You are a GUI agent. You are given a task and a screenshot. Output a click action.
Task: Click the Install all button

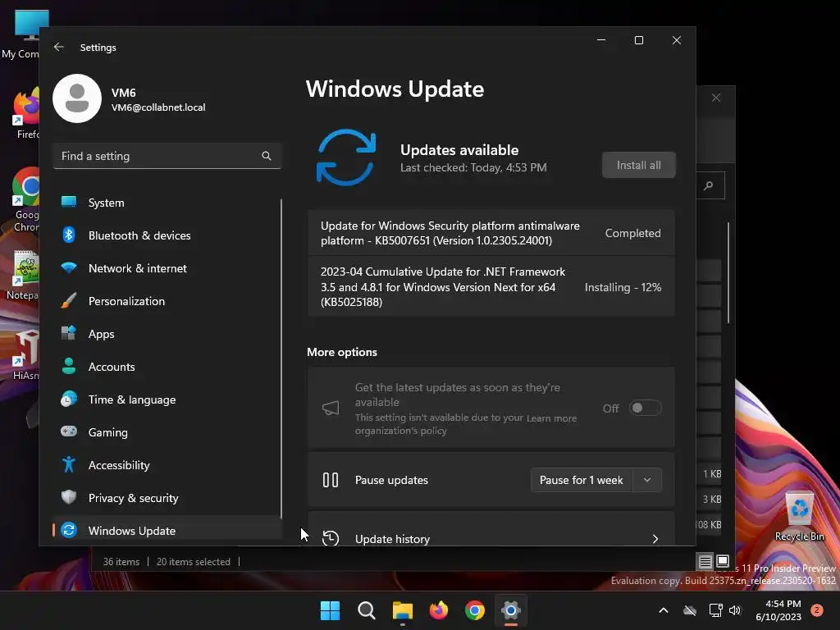click(x=638, y=165)
